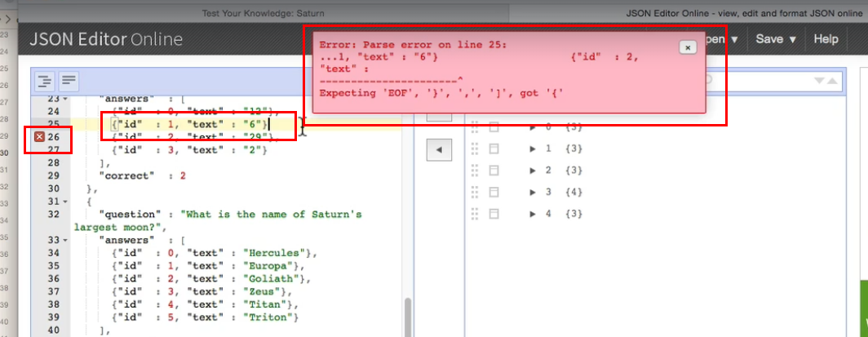Image resolution: width=868 pixels, height=337 pixels.
Task: Expand tree item 3 with {4}
Action: pos(533,192)
